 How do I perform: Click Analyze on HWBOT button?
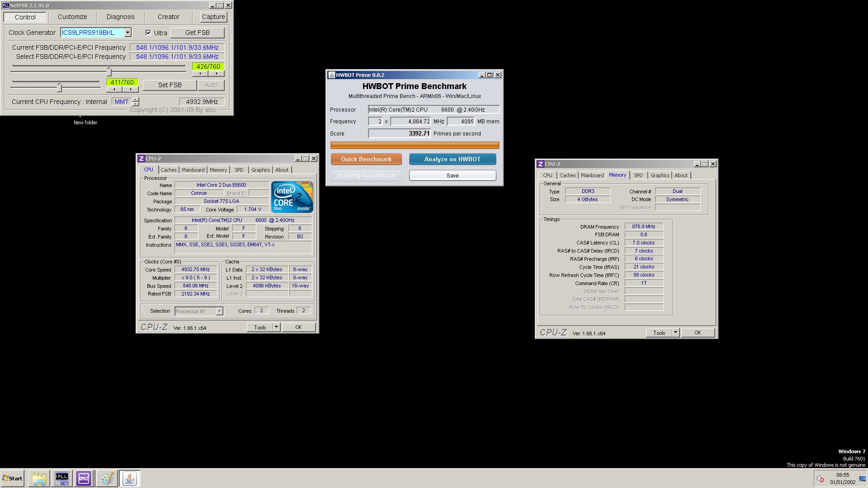point(452,159)
